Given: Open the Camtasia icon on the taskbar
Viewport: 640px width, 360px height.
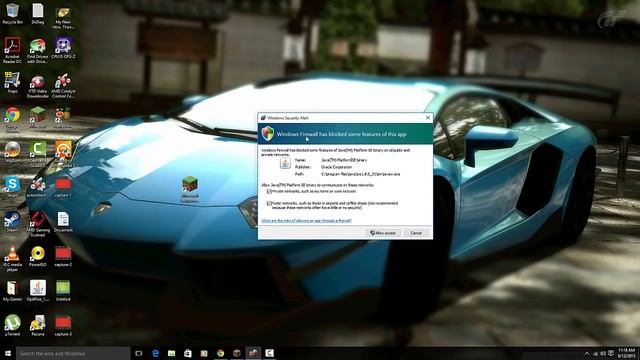Looking at the screenshot, I should tap(269, 353).
